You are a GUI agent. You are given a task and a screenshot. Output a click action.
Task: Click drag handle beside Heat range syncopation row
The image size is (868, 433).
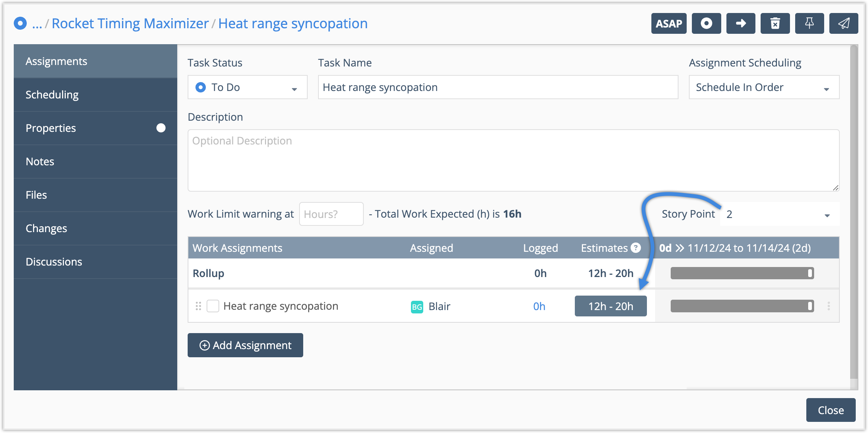(198, 306)
